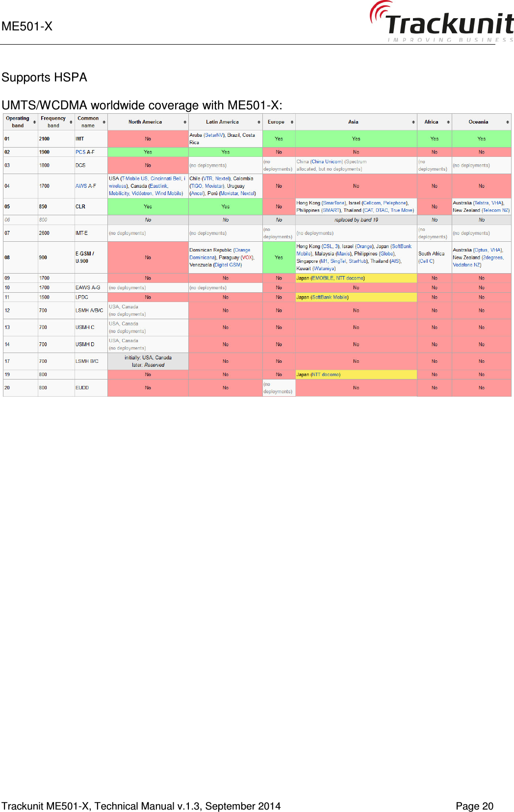Open the Vodafone NZ link
The width and height of the screenshot is (514, 812).
coord(466,265)
